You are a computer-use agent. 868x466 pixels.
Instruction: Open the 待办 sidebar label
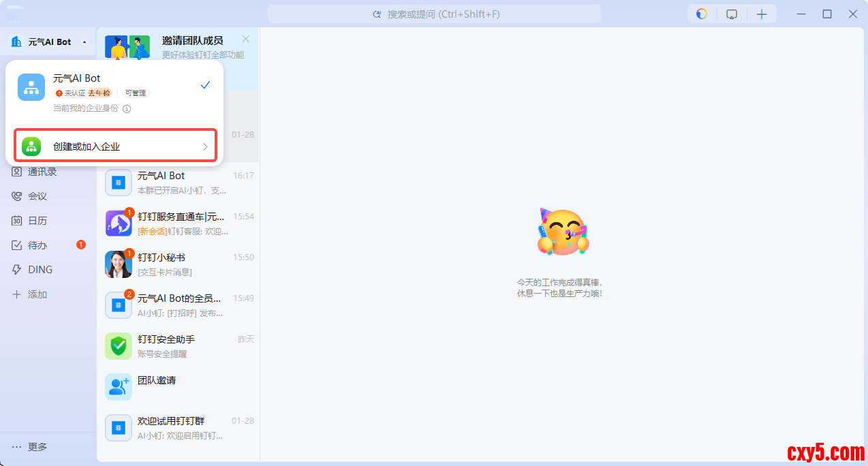click(37, 245)
